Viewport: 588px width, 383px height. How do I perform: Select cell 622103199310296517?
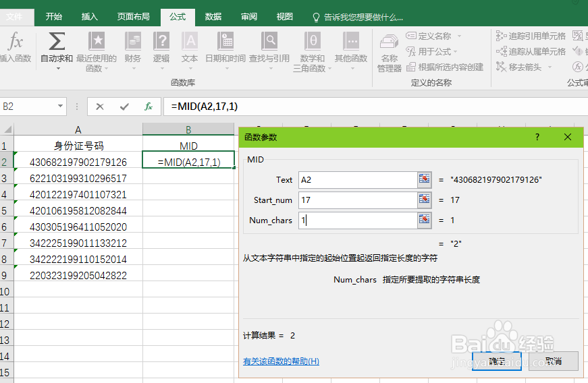[x=78, y=178]
